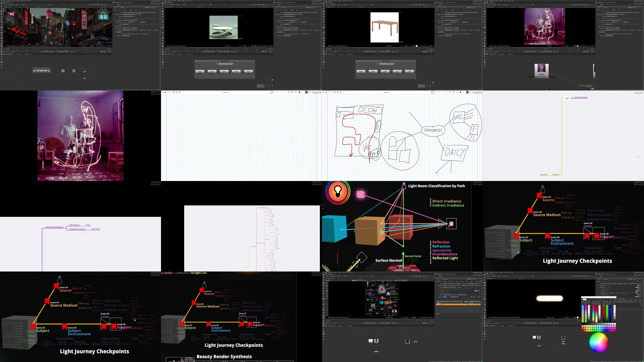
Task: Open channels rgb dropdown in Grade1 properties
Action: pos(610,284)
